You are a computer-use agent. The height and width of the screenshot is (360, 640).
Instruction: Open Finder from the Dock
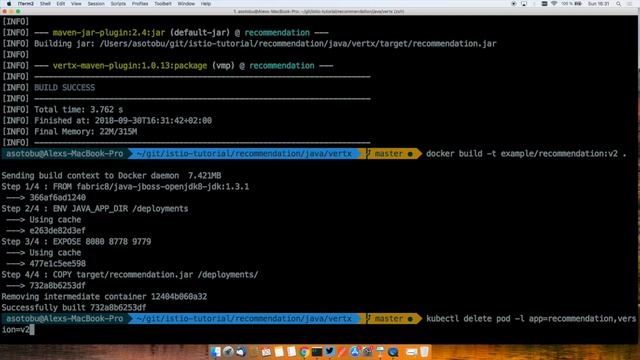pos(216,351)
